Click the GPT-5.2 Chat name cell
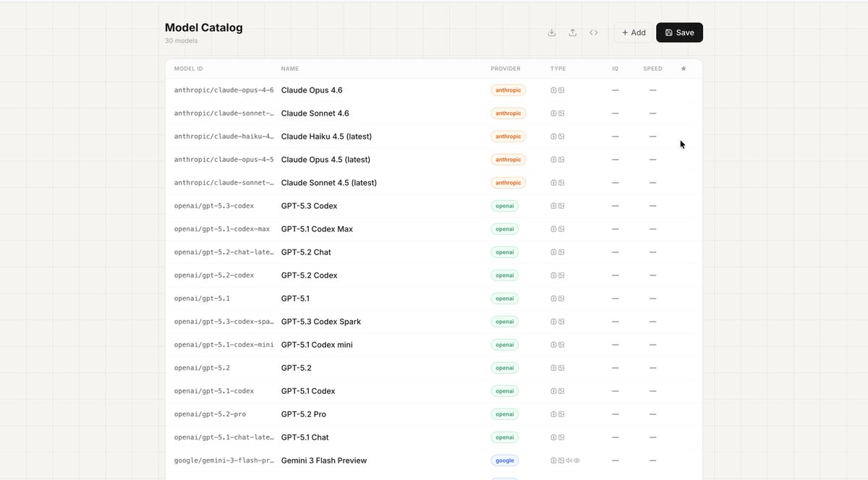 point(306,252)
